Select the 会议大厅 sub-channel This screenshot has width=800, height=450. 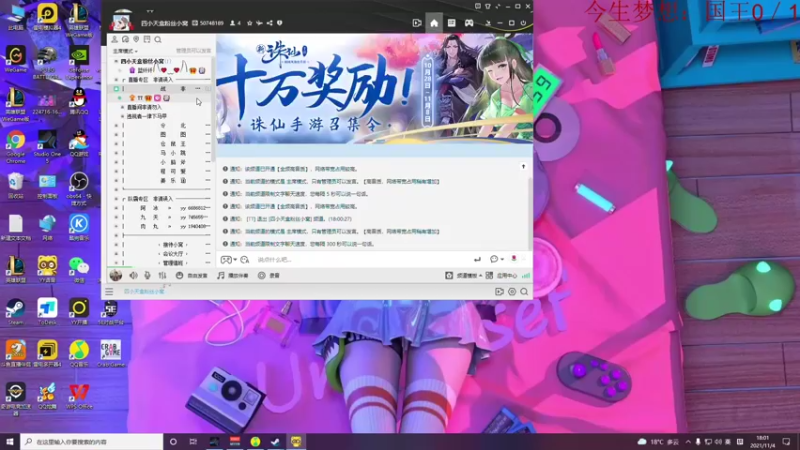pyautogui.click(x=173, y=254)
